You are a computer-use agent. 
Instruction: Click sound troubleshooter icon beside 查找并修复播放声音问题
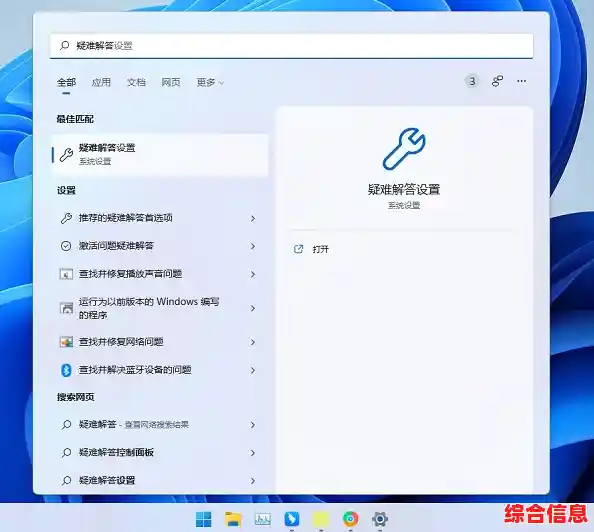[x=66, y=274]
